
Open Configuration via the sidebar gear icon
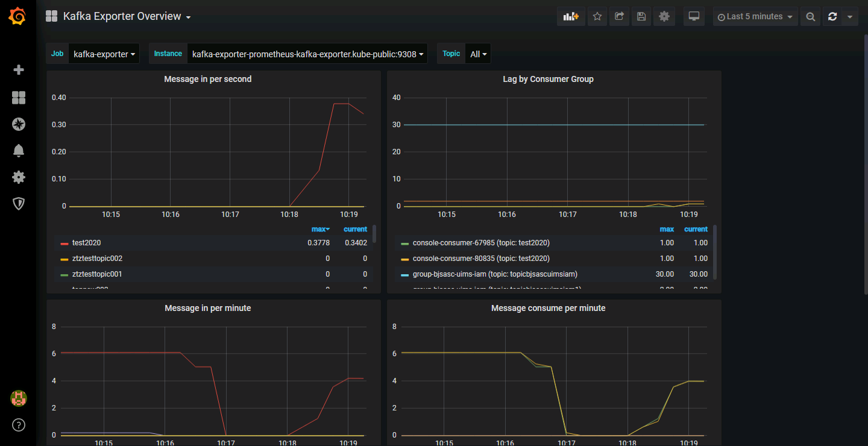coord(19,177)
